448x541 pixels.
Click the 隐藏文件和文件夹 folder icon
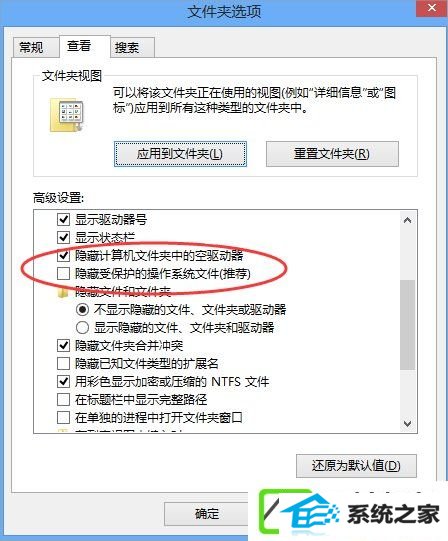(x=62, y=293)
